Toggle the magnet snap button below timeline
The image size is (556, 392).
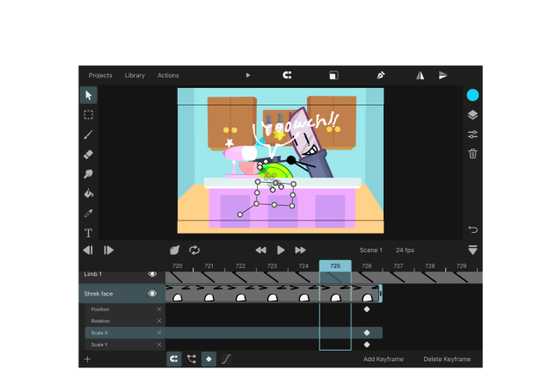click(x=174, y=359)
